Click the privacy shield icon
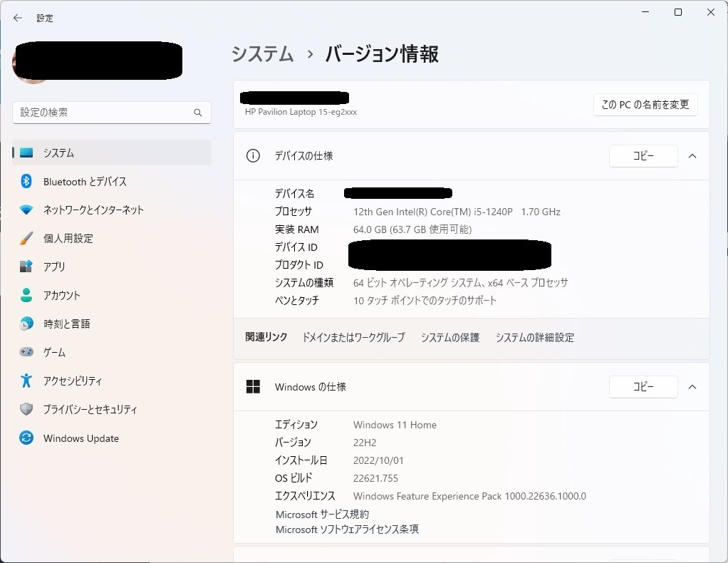 click(x=26, y=409)
